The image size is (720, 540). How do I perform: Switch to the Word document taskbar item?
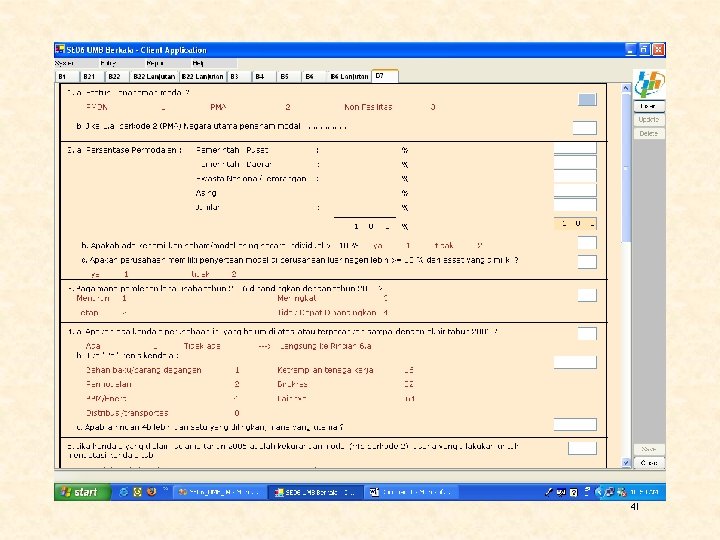point(412,492)
